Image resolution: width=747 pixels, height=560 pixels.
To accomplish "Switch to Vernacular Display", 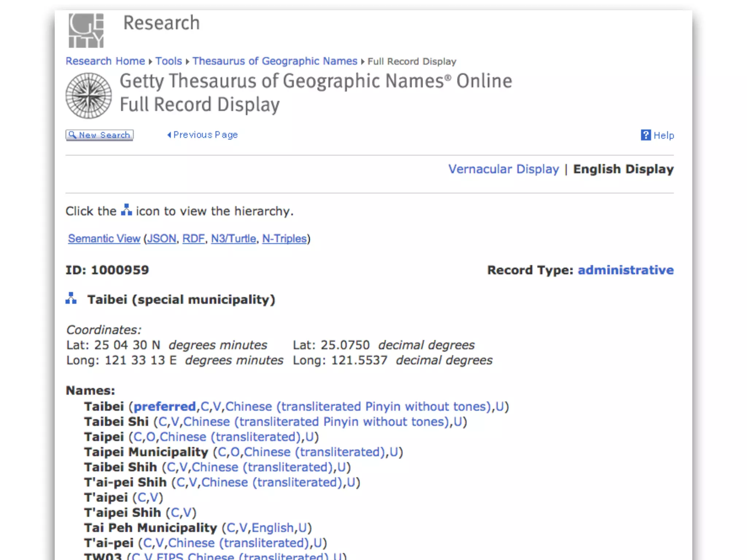I will pos(503,169).
